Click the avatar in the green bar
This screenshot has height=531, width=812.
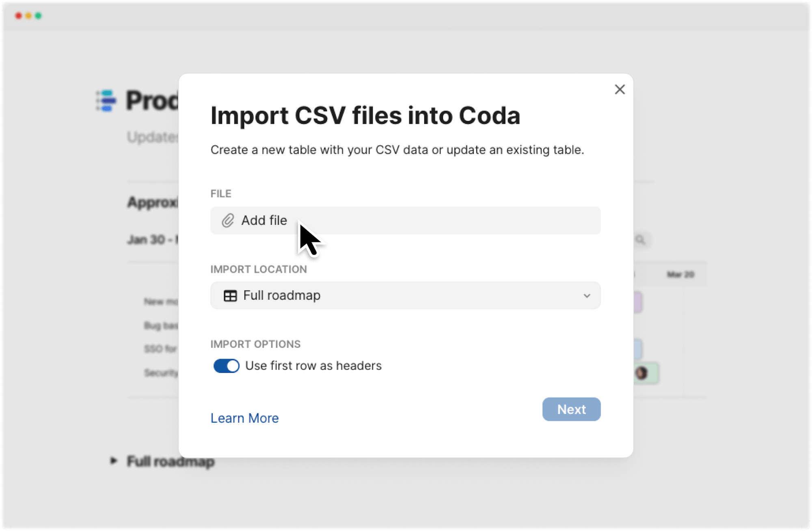pyautogui.click(x=641, y=373)
